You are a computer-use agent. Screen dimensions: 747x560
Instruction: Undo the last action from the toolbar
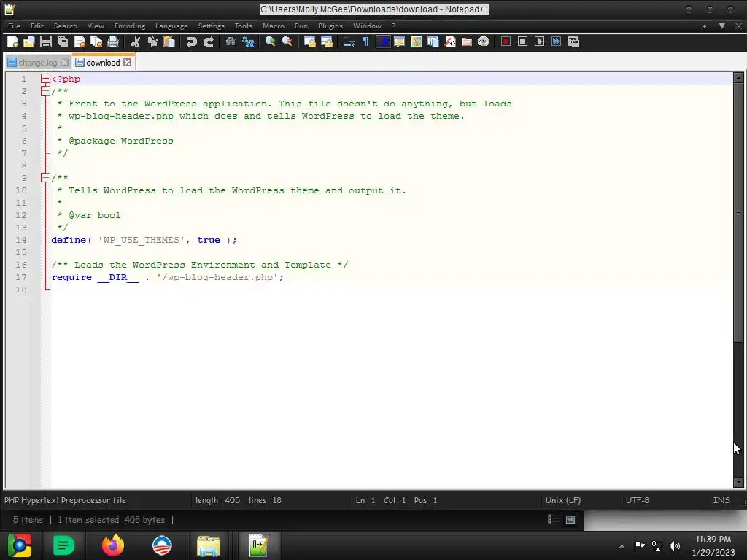pyautogui.click(x=192, y=42)
